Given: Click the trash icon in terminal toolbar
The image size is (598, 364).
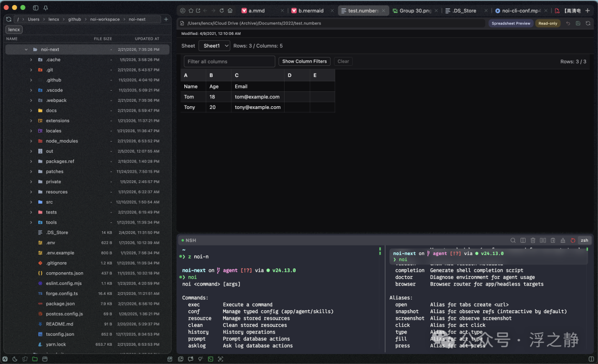Looking at the screenshot, I should tap(533, 241).
